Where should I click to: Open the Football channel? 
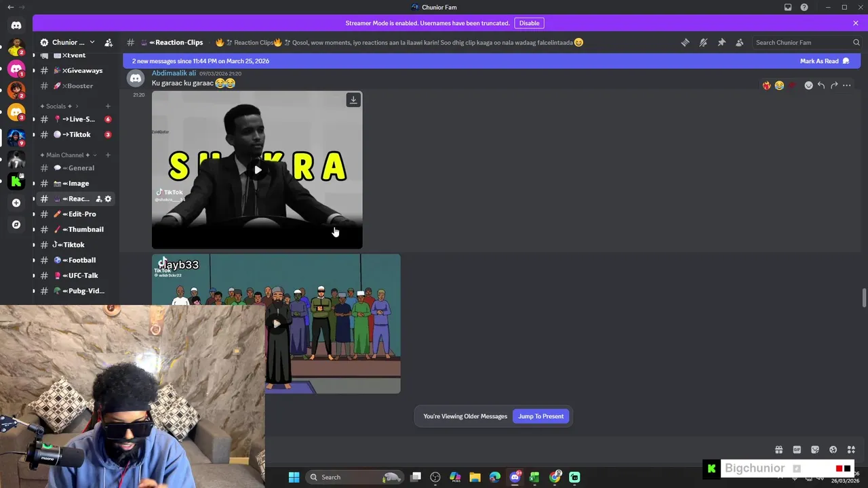[x=75, y=260]
